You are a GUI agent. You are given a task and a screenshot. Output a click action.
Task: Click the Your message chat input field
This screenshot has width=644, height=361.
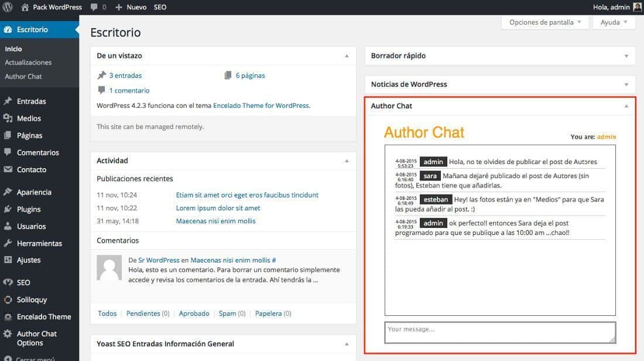point(500,333)
